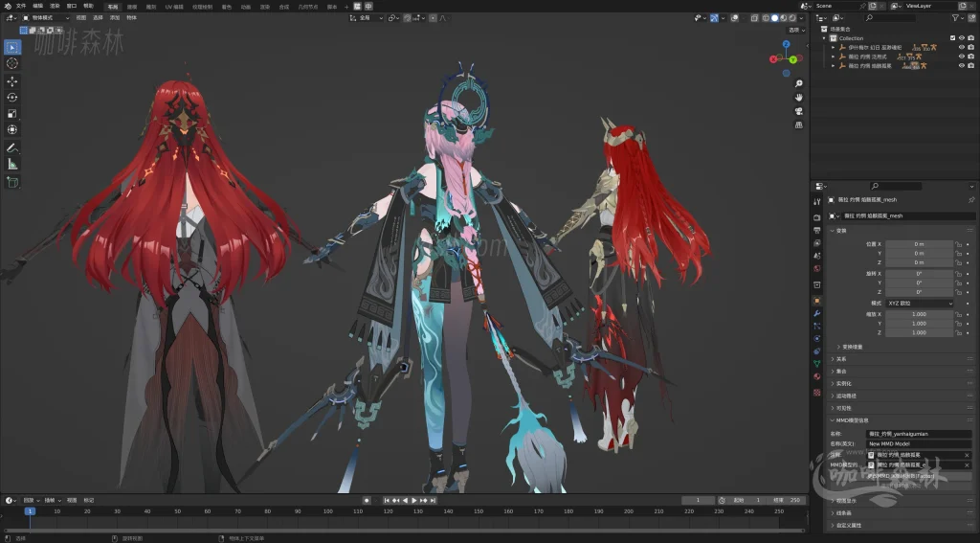Click the Scale X value field
This screenshot has height=543, width=980.
tap(920, 314)
